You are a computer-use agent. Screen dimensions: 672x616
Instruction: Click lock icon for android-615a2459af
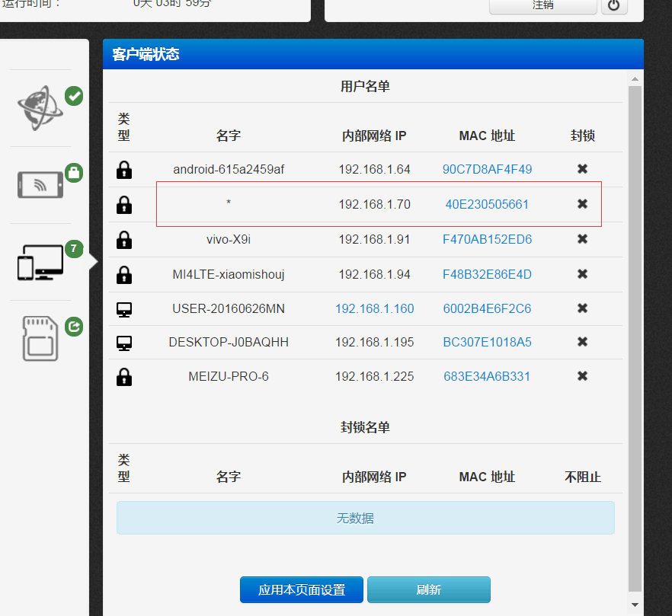124,170
